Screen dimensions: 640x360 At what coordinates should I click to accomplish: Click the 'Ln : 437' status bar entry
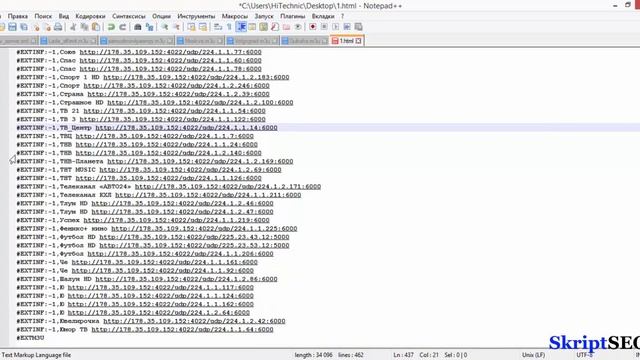click(403, 355)
